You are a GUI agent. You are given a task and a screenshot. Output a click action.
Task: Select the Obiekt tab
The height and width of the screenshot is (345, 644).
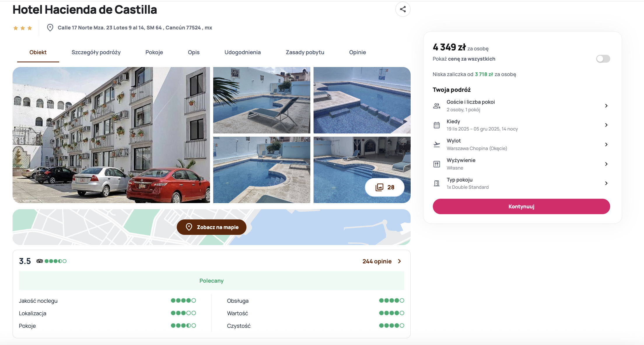click(x=38, y=52)
